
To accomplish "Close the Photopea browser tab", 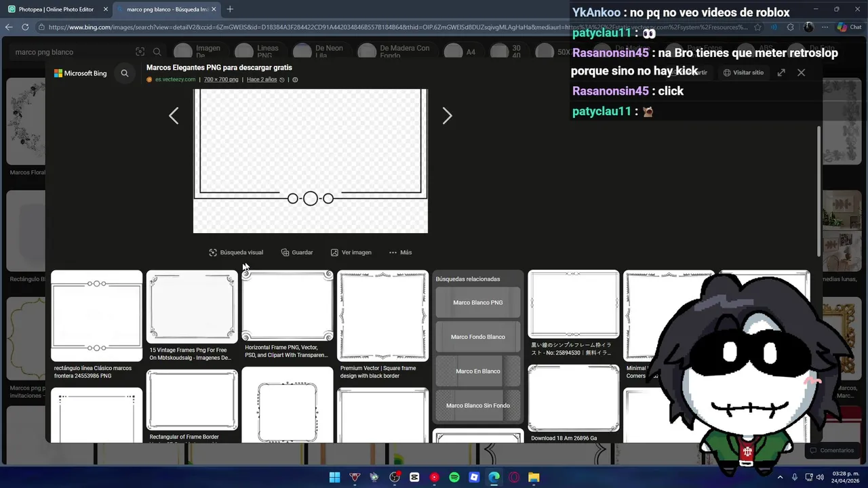I will tap(106, 9).
